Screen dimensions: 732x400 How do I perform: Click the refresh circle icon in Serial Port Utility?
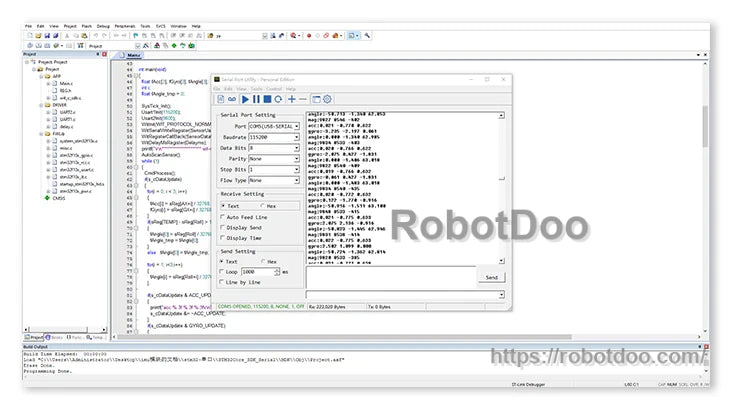coord(278,99)
